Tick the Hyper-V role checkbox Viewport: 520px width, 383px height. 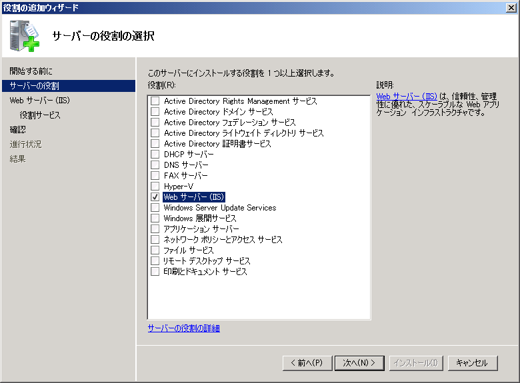(155, 186)
